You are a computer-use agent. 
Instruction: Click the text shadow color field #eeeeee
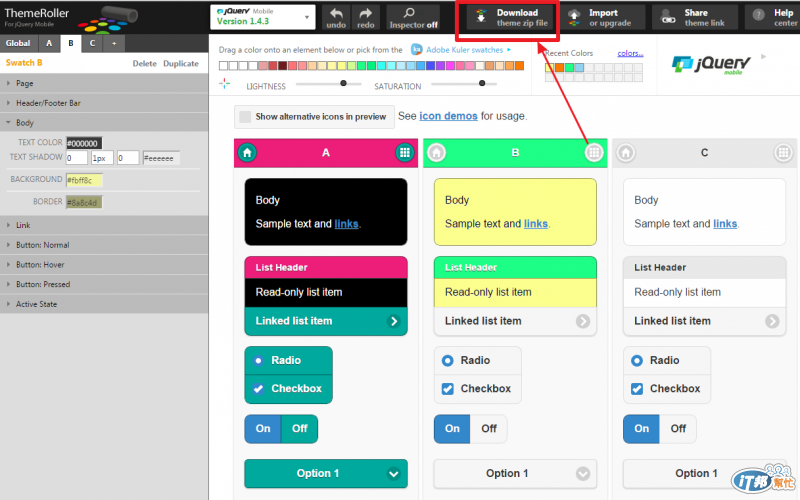(161, 158)
